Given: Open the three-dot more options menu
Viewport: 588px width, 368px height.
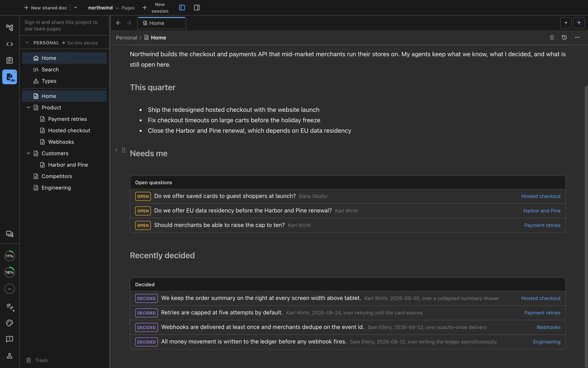Looking at the screenshot, I should coord(577,37).
